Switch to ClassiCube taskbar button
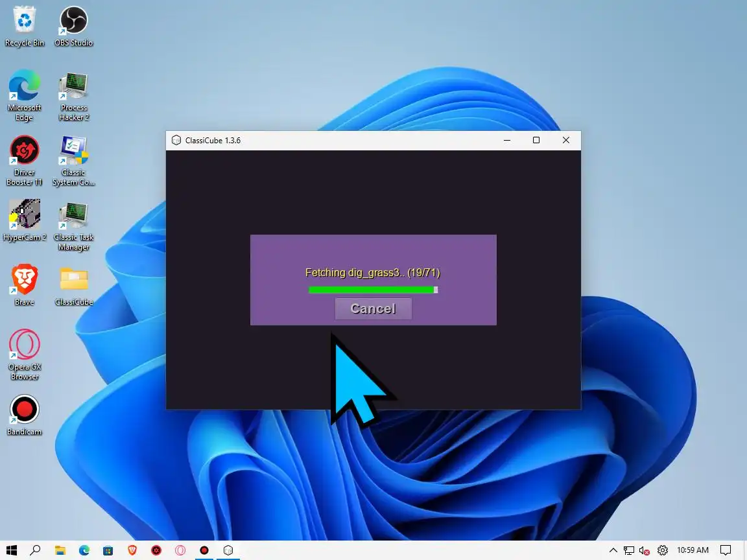Screen dimensions: 747x560 tap(228, 550)
